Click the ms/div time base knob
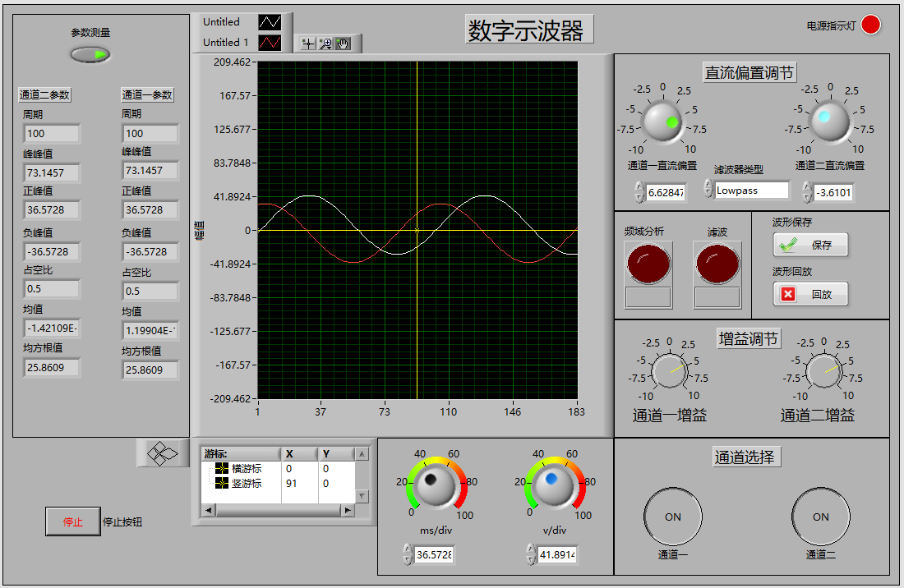904x588 pixels. pyautogui.click(x=436, y=486)
